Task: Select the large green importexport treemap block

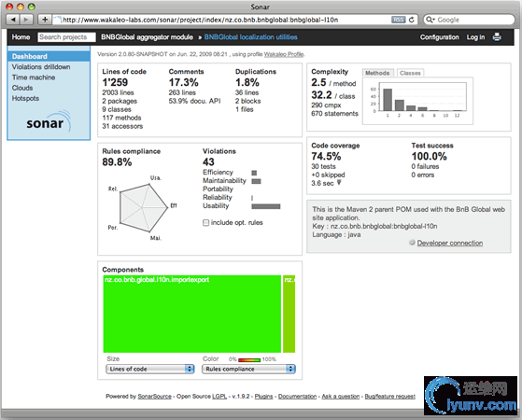Action: 192,314
